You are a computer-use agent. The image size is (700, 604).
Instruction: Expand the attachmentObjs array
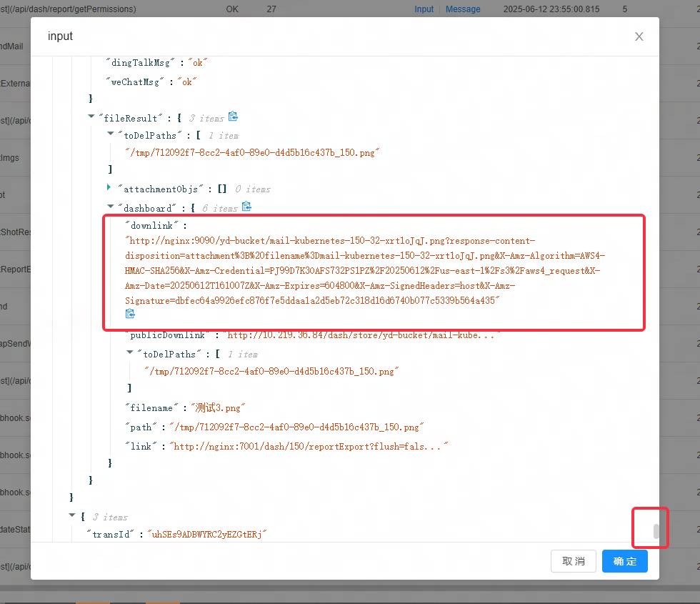[109, 187]
